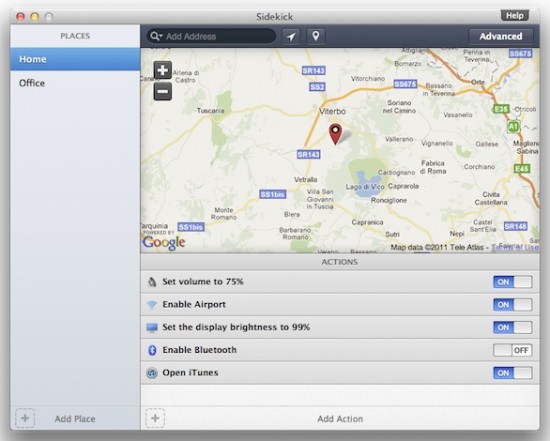Open the Terms of Use map link
This screenshot has width=550, height=441.
tap(515, 247)
